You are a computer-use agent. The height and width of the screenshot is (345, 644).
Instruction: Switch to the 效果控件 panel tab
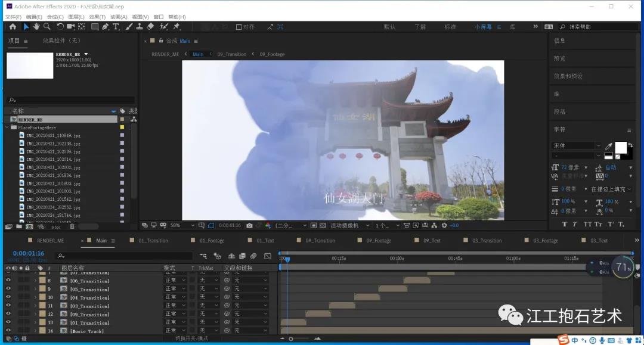click(61, 41)
